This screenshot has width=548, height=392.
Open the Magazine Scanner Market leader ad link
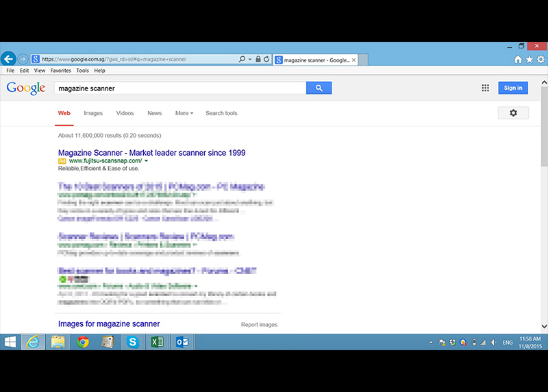pyautogui.click(x=151, y=152)
